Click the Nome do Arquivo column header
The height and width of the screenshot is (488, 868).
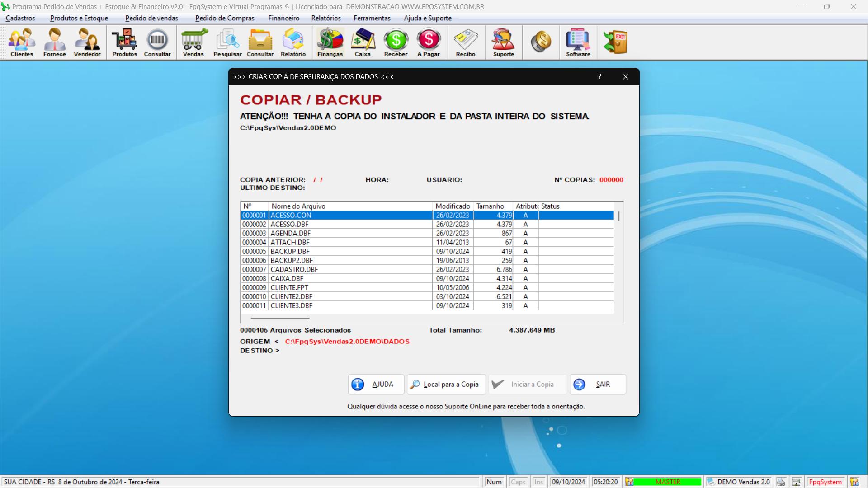(x=351, y=206)
